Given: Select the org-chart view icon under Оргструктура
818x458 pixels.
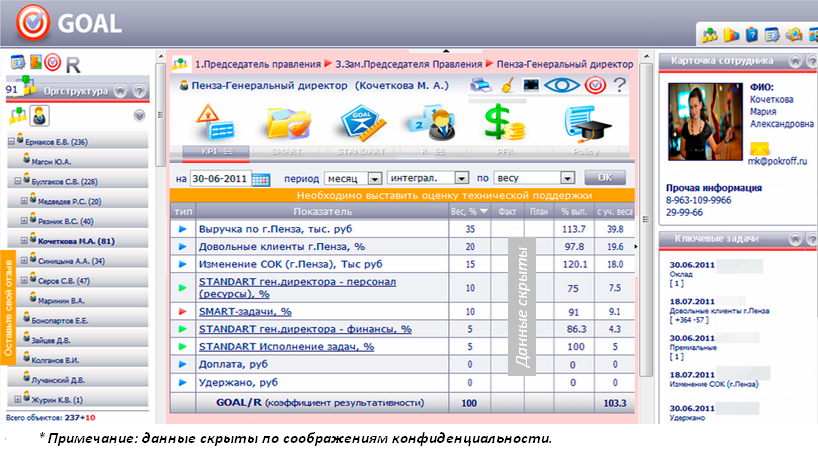Looking at the screenshot, I should tap(18, 116).
